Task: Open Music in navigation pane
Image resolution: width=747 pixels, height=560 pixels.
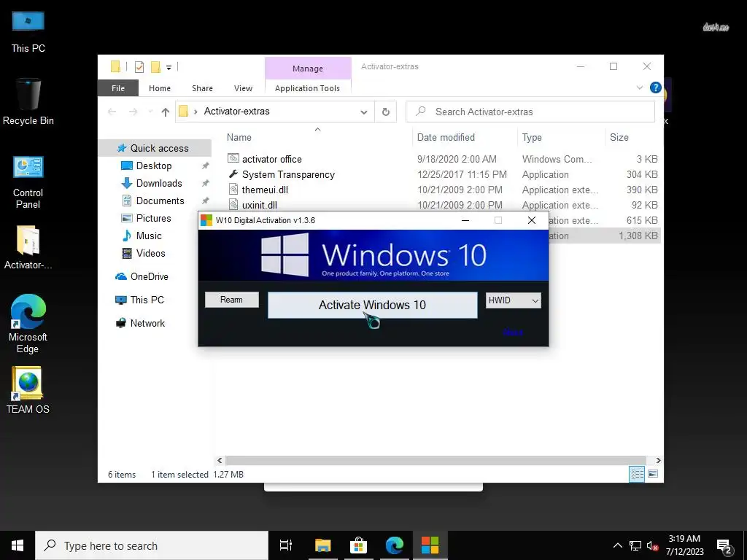Action: [149, 236]
